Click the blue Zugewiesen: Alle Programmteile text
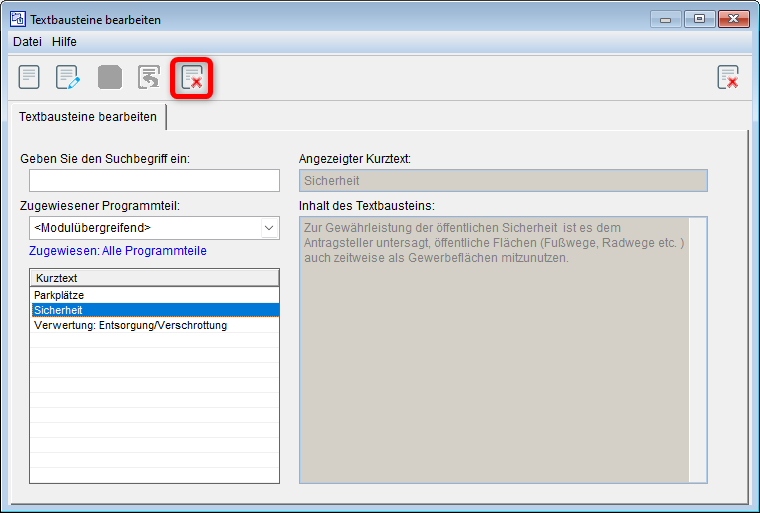Viewport: 760px width, 513px height. (118, 251)
